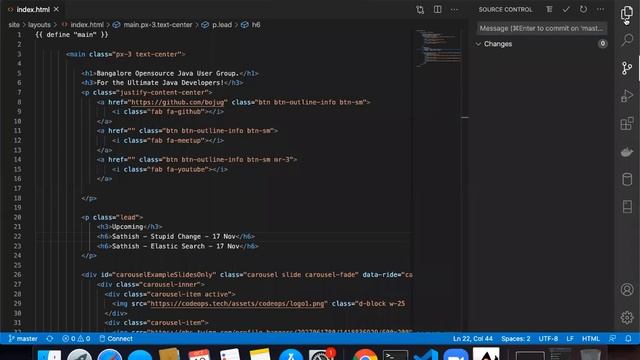Screen dimensions: 640x360
Task: Click the '{{ define "main" }}' line
Action: pos(72,35)
